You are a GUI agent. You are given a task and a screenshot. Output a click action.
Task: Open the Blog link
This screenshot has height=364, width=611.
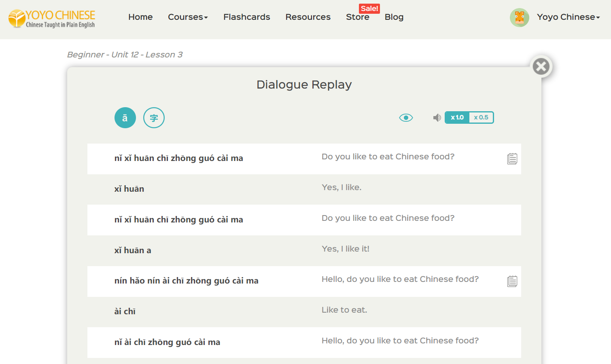(394, 17)
